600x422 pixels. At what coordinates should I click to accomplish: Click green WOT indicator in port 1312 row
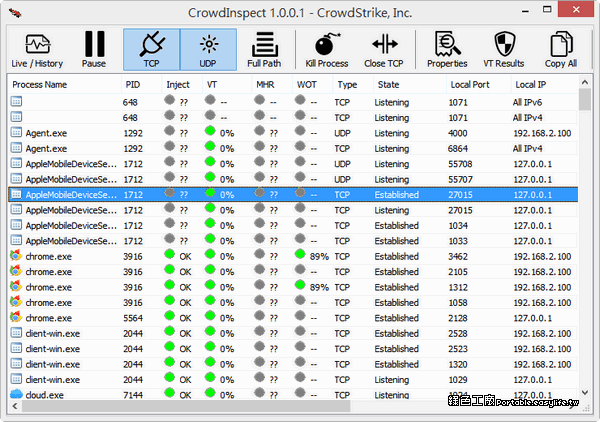[300, 285]
